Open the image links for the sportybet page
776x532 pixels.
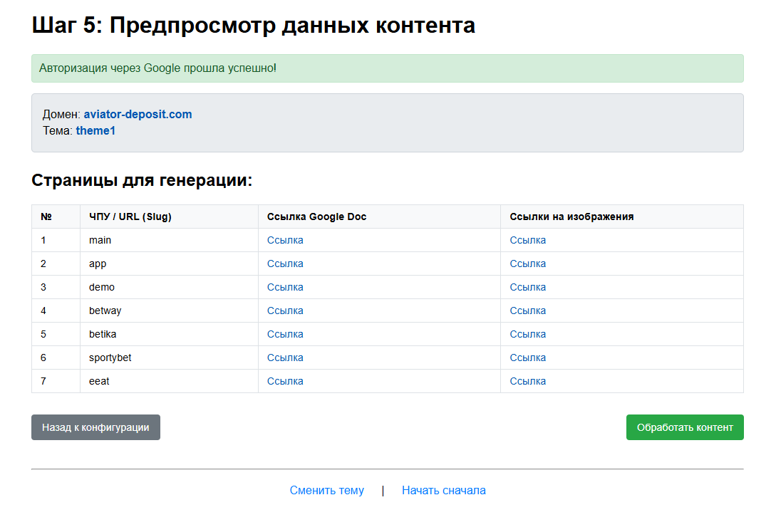527,358
